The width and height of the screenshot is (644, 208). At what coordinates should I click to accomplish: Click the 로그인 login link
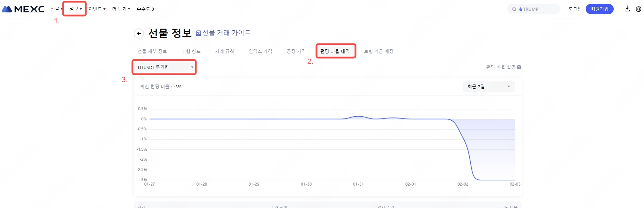[x=575, y=9]
